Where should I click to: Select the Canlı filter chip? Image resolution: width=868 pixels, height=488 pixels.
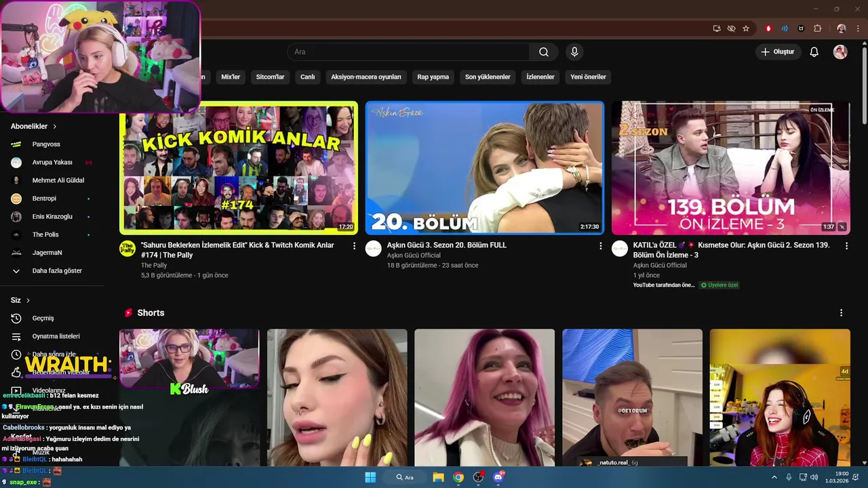point(308,77)
